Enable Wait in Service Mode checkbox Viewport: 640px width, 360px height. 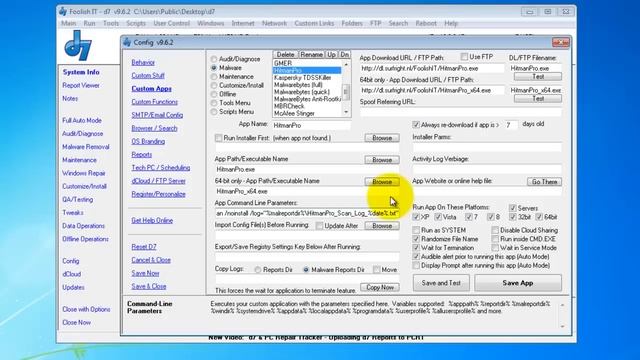(x=495, y=248)
